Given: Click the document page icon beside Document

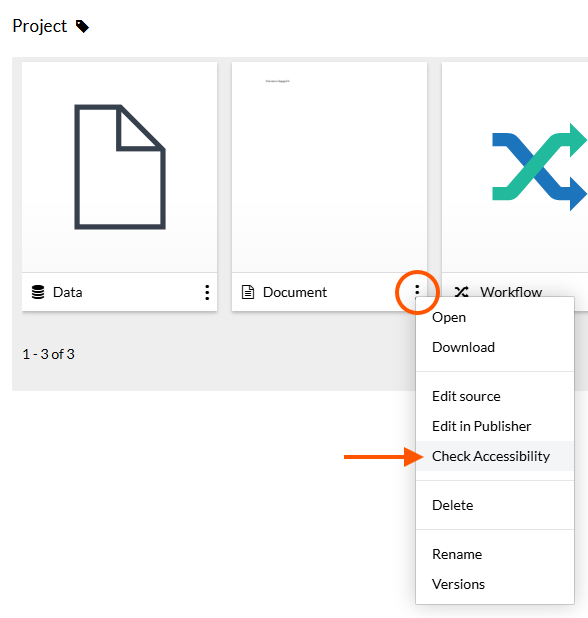Looking at the screenshot, I should click(247, 292).
